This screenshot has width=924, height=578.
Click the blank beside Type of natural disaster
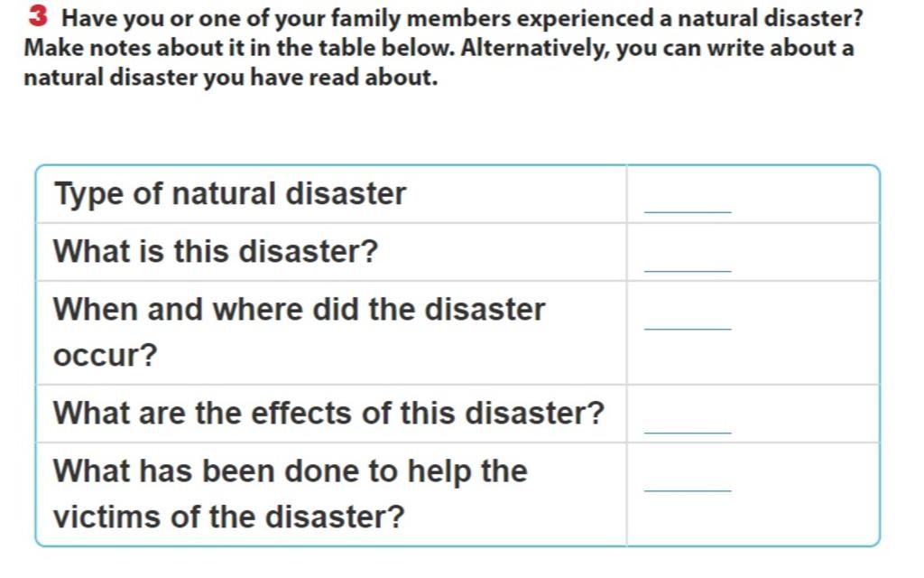tap(688, 206)
